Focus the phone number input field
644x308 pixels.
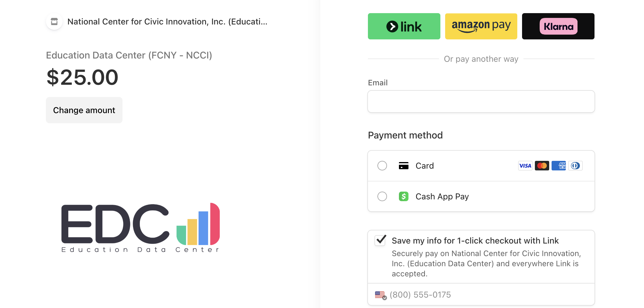pos(490,295)
